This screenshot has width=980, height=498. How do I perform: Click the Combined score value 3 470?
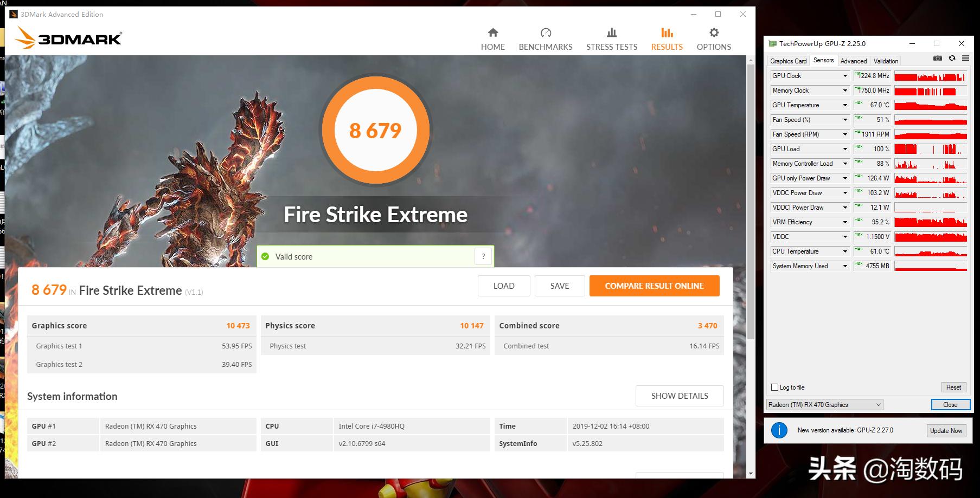click(x=708, y=326)
